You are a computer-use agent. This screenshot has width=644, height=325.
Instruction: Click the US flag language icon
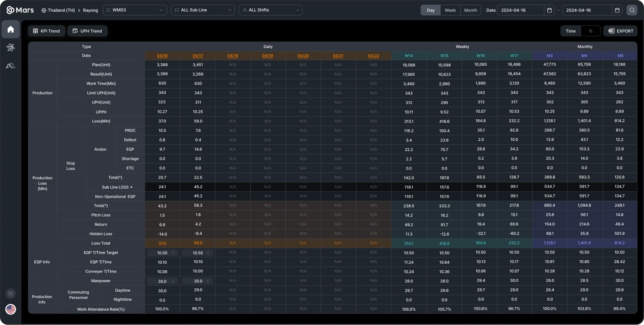10,309
